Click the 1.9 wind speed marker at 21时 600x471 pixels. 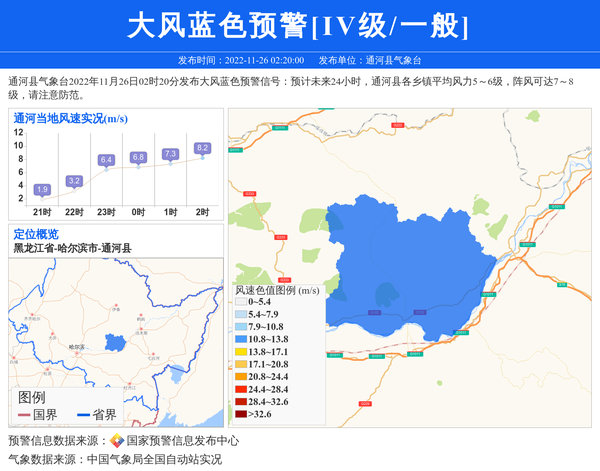click(x=42, y=189)
